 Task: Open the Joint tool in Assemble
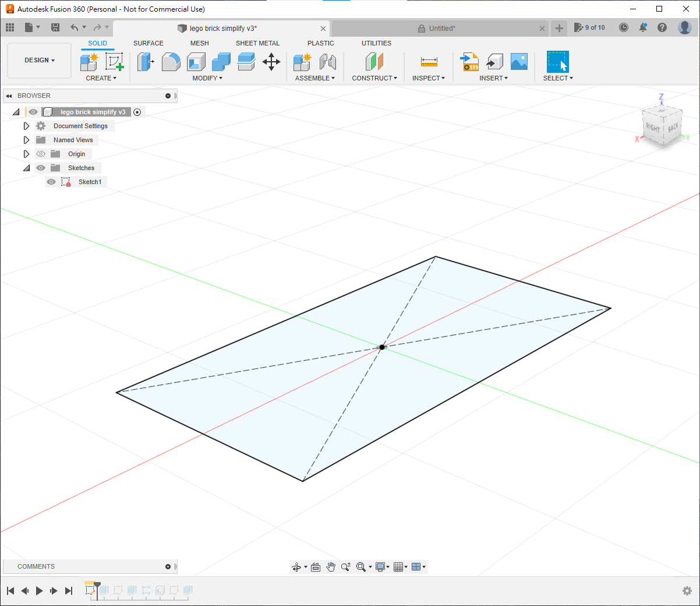pyautogui.click(x=328, y=61)
